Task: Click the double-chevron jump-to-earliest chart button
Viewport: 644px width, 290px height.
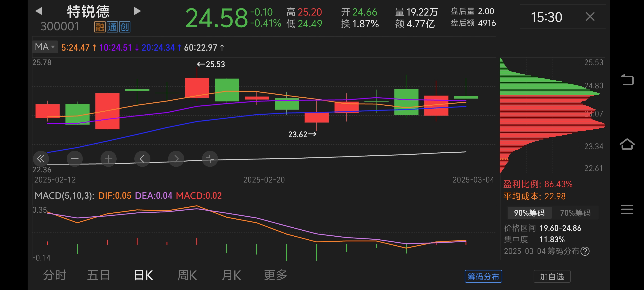Action: point(41,159)
